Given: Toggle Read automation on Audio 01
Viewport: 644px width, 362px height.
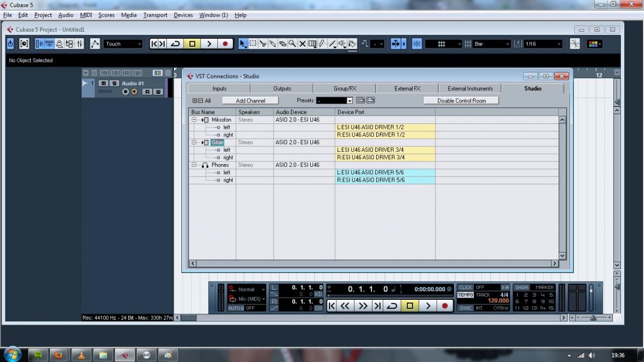Looking at the screenshot, I should point(147,92).
